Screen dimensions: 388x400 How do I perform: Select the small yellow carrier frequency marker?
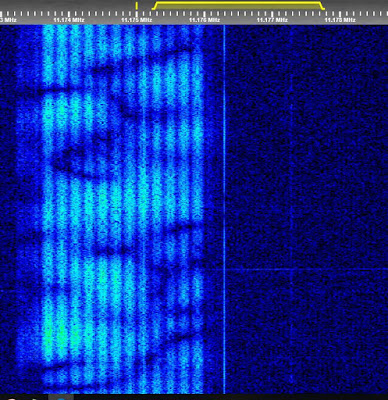136,6
